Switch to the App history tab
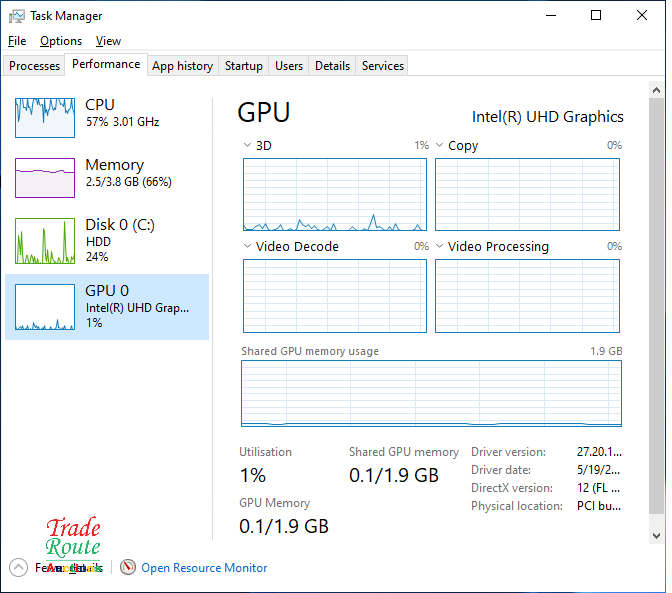The width and height of the screenshot is (672, 593). coord(182,66)
